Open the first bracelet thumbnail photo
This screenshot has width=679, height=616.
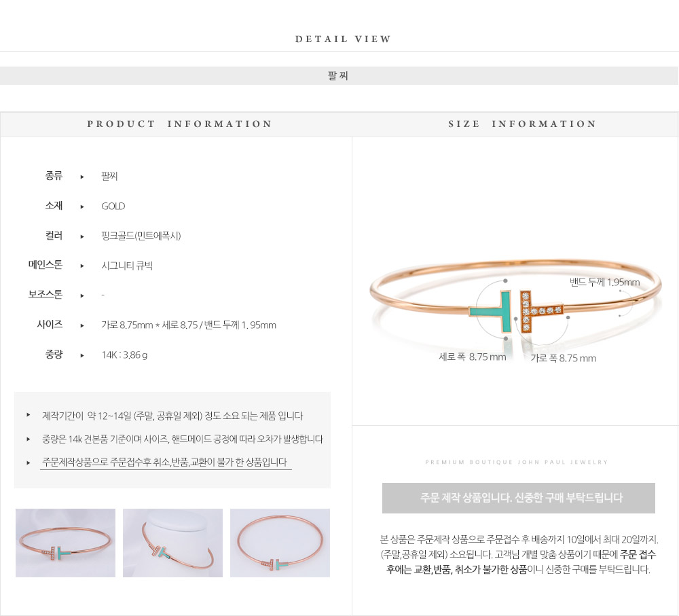click(x=65, y=543)
